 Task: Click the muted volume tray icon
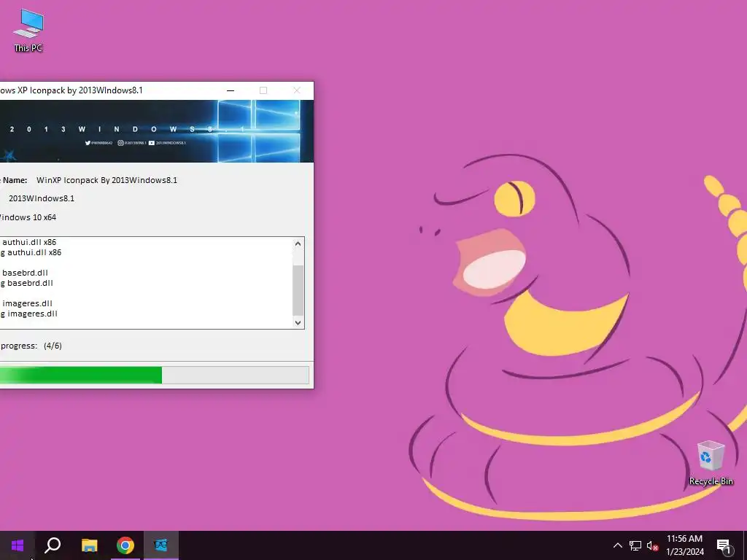[x=652, y=545]
